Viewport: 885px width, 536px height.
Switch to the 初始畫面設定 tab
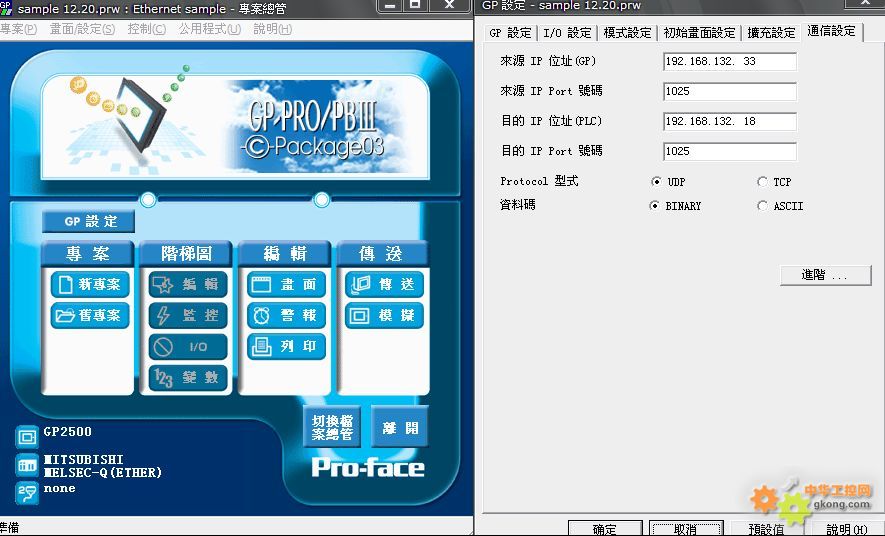pyautogui.click(x=699, y=33)
